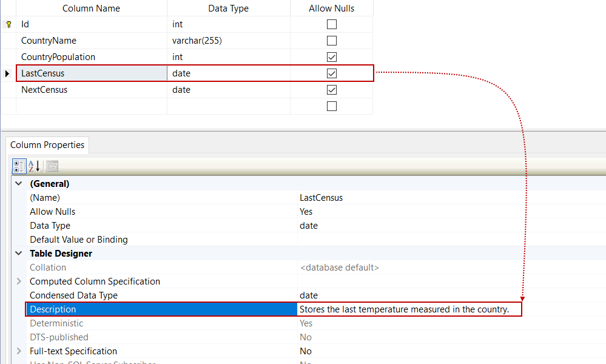This screenshot has width=606, height=364.
Task: Expand the Computed Column Specification property
Action: (18, 281)
